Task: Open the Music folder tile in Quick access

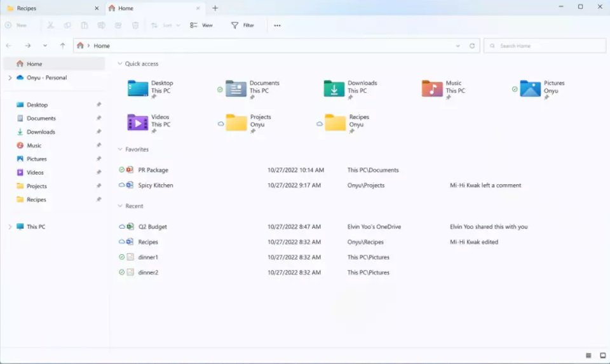Action: pyautogui.click(x=444, y=88)
